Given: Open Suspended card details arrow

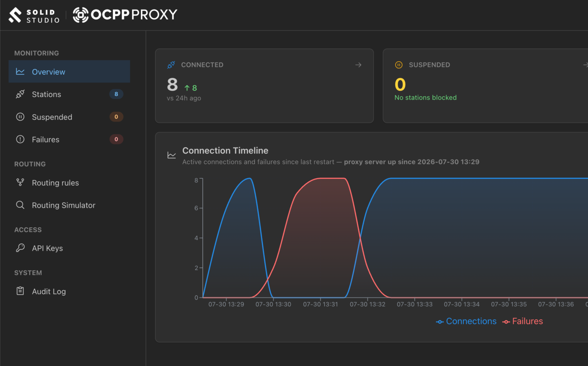Looking at the screenshot, I should [x=586, y=65].
